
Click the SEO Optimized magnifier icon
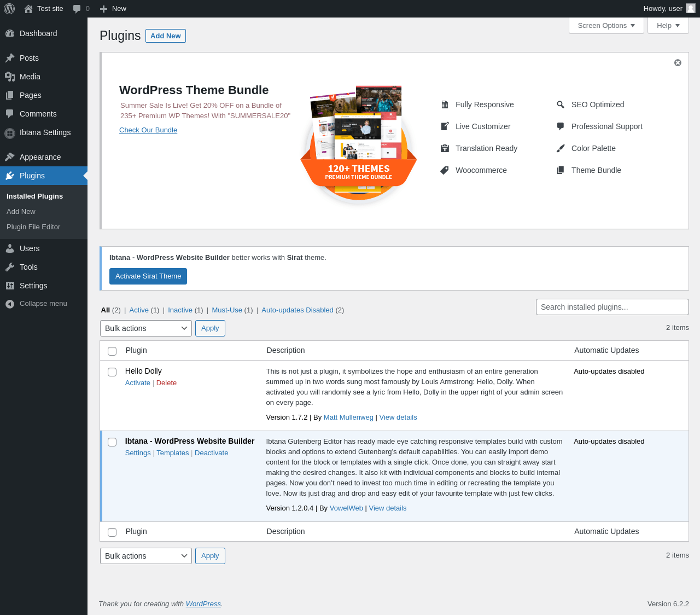click(x=561, y=105)
